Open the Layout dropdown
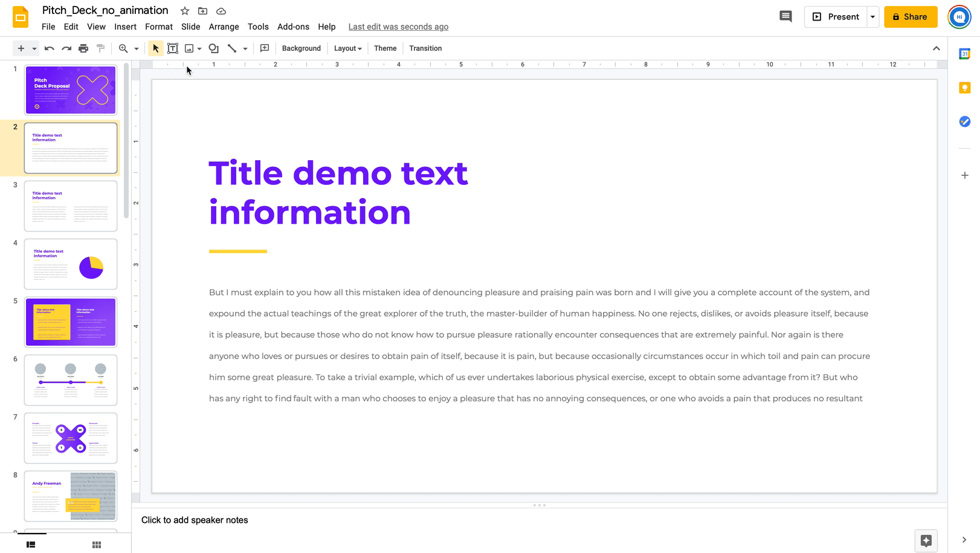980x553 pixels. [348, 48]
